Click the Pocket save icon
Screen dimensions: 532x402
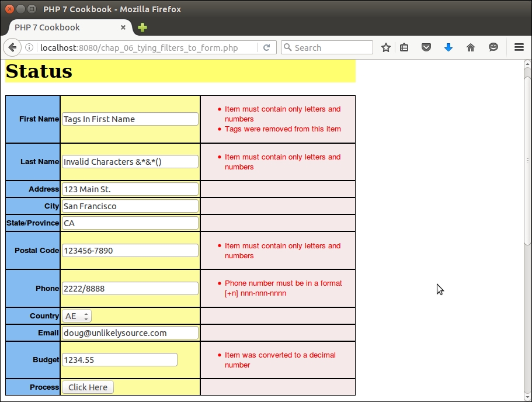(426, 48)
